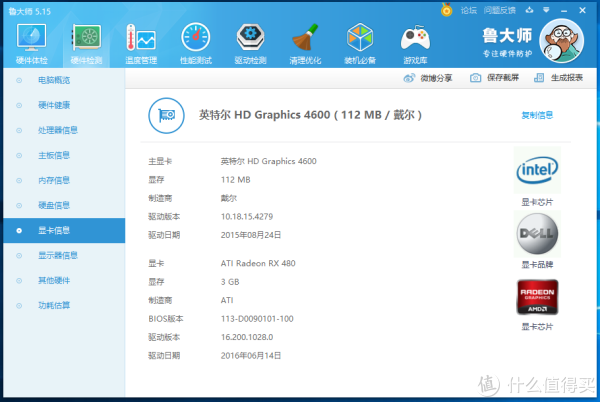Click the 3 GB memory value
Viewport: 600px width, 402px height.
click(x=230, y=282)
